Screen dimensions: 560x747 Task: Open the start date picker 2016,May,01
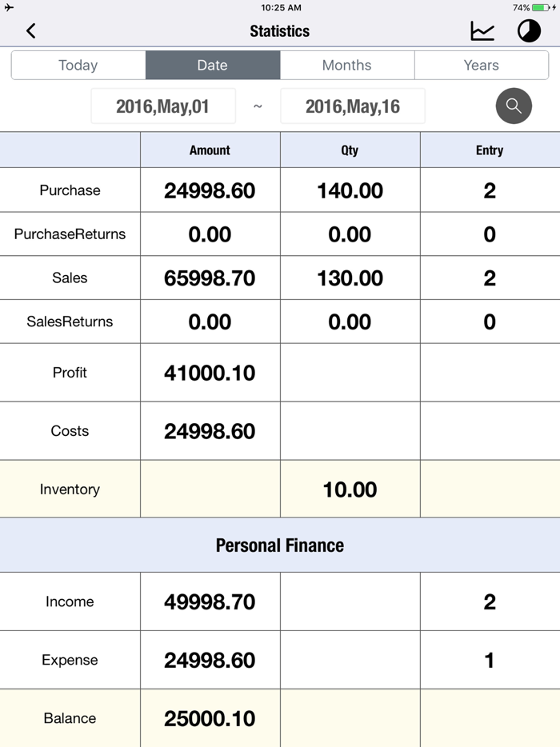[163, 106]
